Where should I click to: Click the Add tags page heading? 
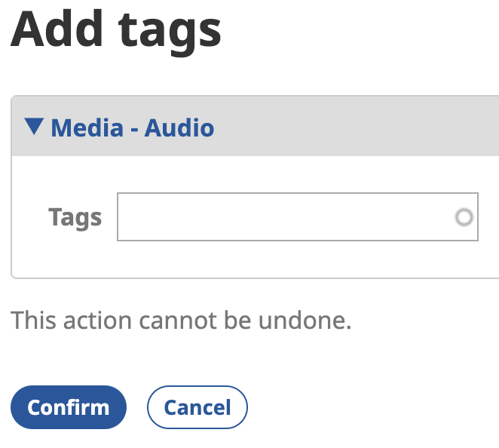coord(116,29)
